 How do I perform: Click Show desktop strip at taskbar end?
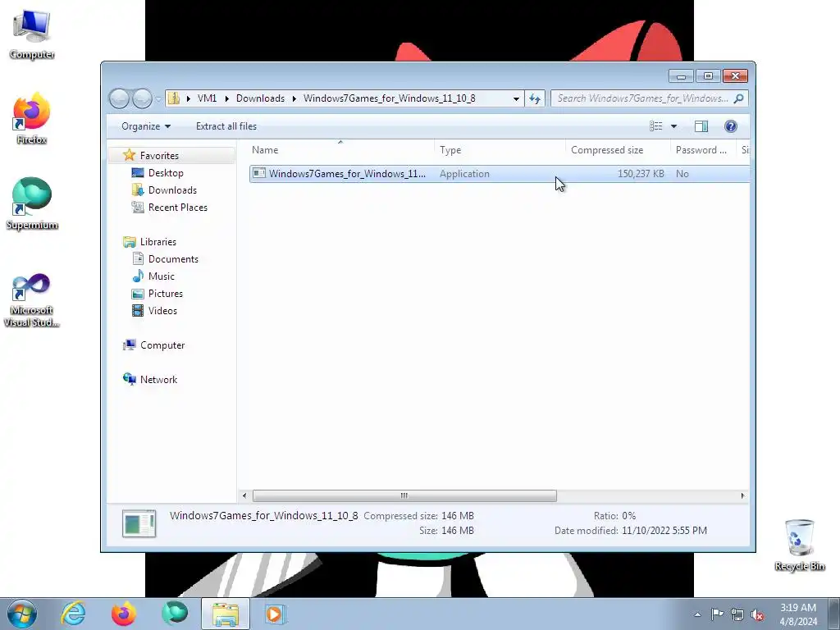834,614
